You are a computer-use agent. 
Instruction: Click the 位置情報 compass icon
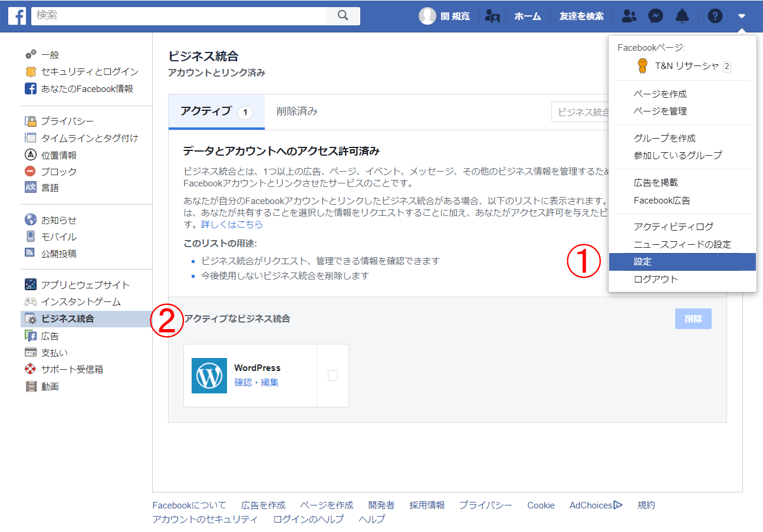tap(31, 155)
